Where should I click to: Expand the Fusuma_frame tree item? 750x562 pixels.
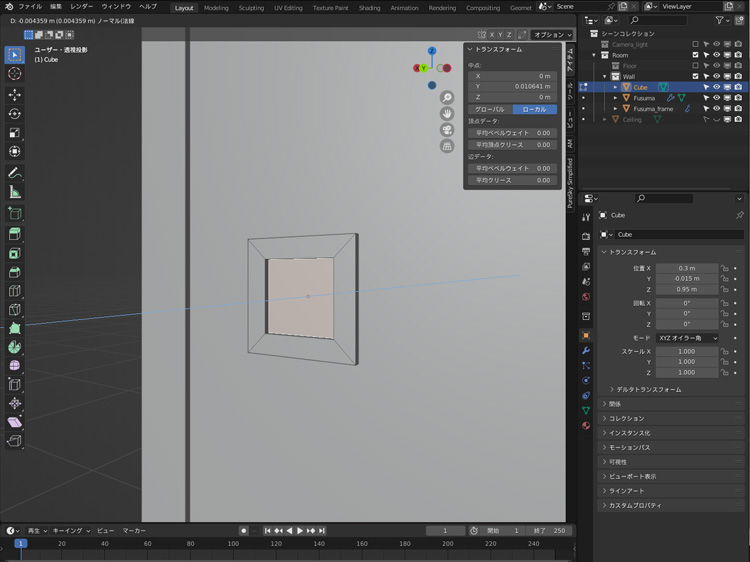(615, 109)
